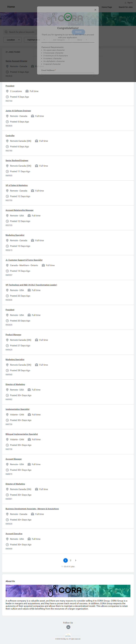The height and width of the screenshot is (644, 136).
Task: Select page 1 in pagination
Action: point(65,561)
